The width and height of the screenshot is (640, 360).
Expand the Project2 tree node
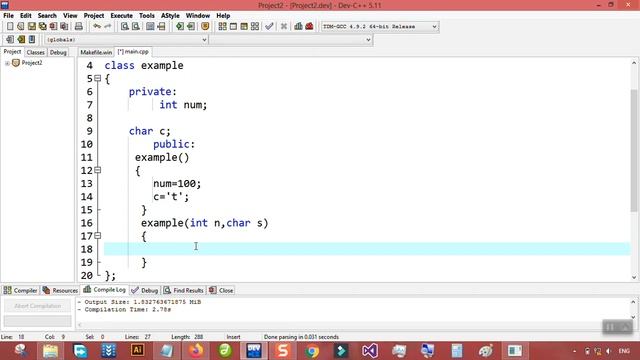[7, 63]
